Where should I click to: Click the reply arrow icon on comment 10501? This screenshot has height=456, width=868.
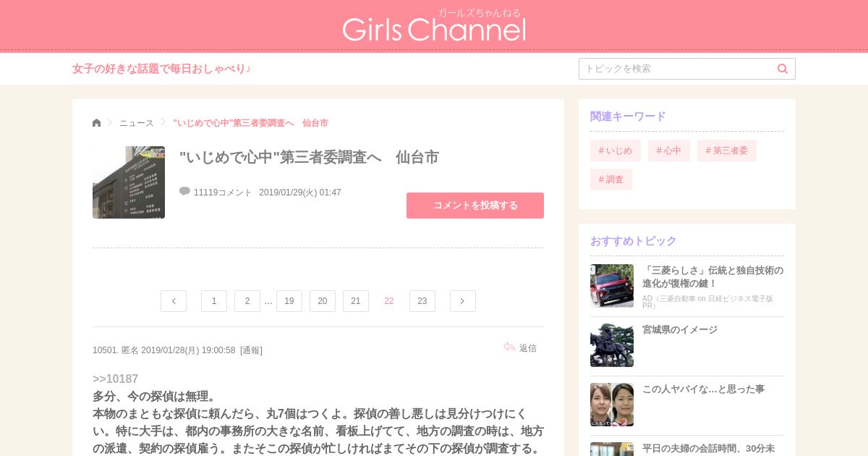click(509, 347)
